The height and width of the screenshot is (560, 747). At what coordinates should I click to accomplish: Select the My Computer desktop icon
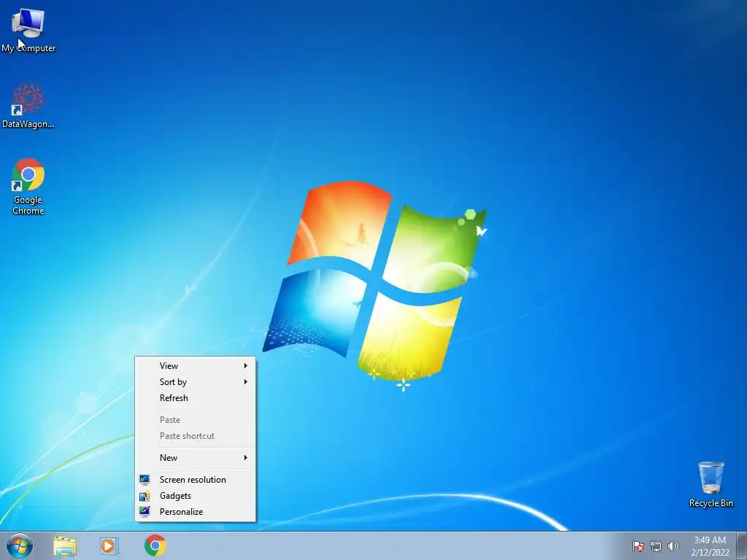(28, 31)
